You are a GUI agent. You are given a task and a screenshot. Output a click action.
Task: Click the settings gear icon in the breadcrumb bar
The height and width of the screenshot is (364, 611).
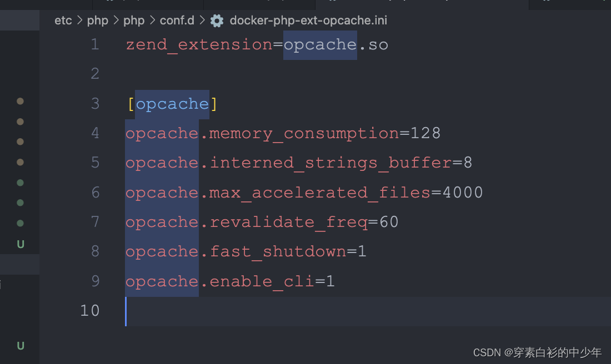(217, 21)
